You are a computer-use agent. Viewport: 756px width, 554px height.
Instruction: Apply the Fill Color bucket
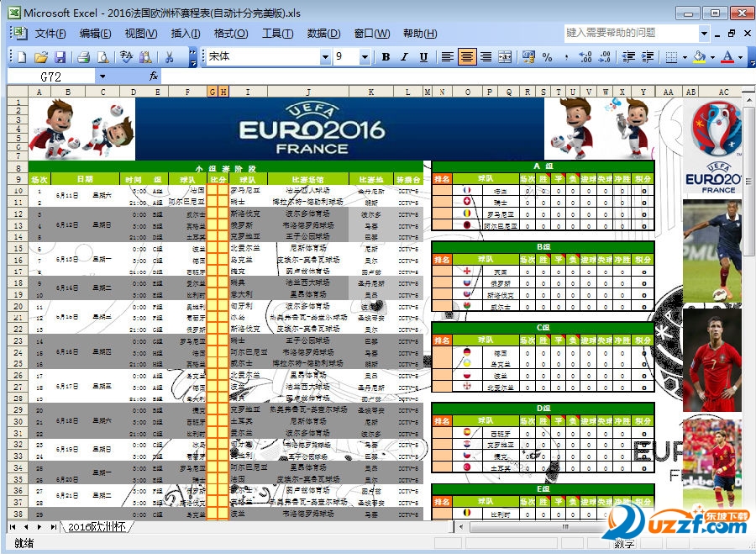699,57
